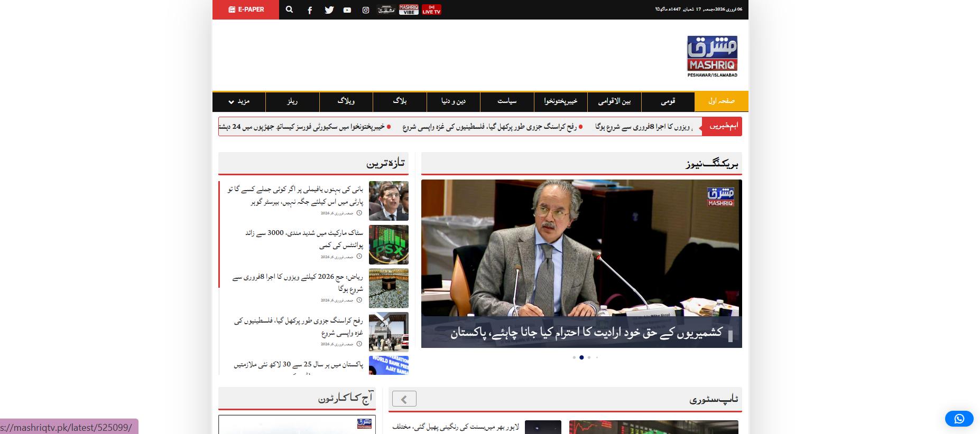The image size is (980, 434).
Task: Open the Instagram icon
Action: [366, 10]
